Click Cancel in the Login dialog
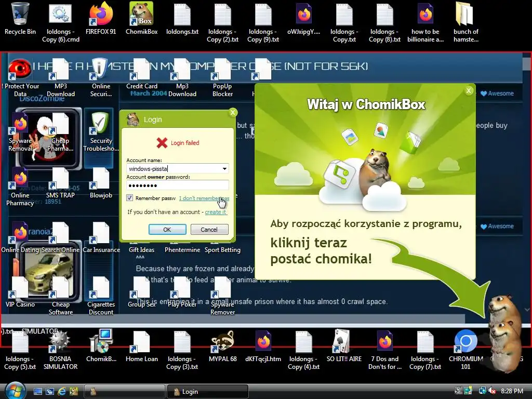 (209, 229)
